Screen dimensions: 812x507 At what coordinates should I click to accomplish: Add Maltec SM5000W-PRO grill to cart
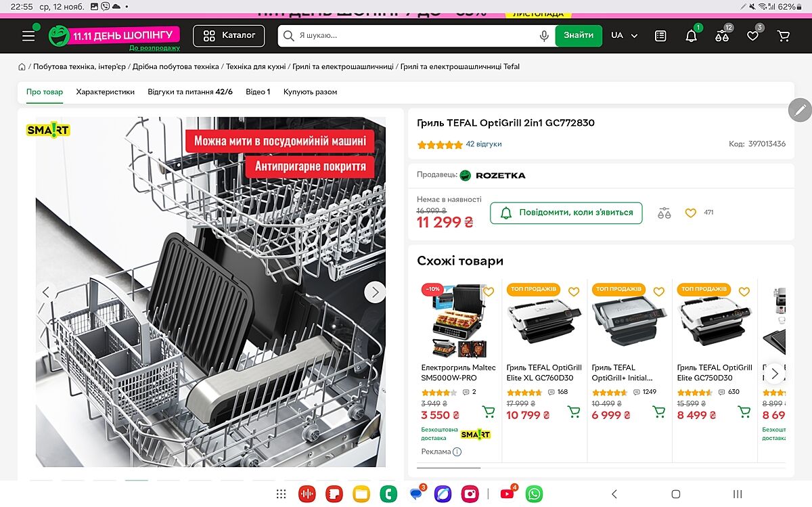488,412
